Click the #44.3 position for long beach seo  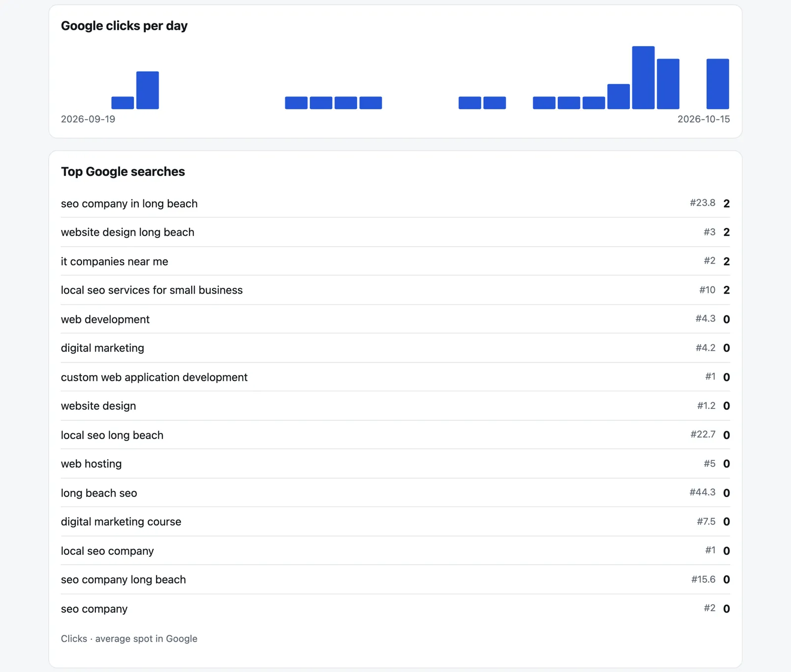pos(703,492)
